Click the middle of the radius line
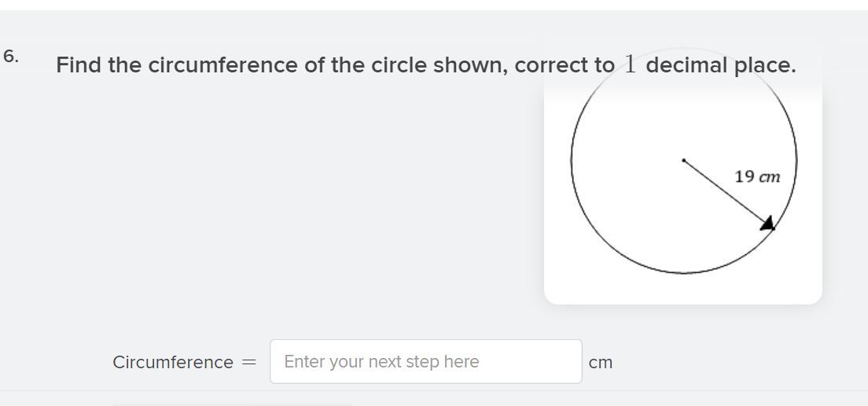The image size is (868, 406). click(x=723, y=190)
